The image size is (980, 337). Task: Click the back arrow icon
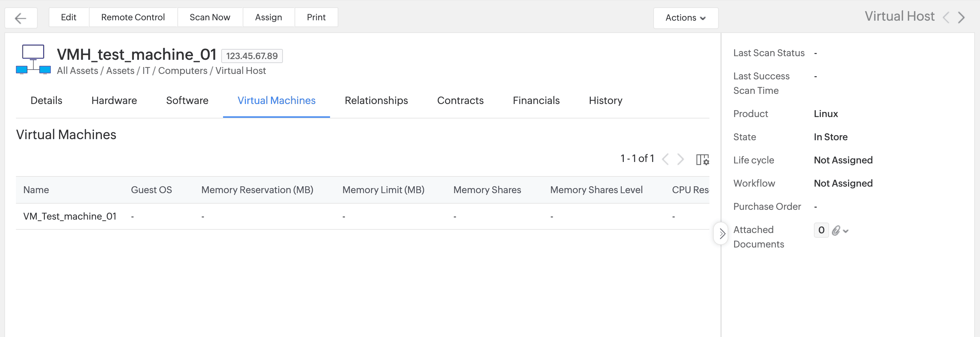[21, 18]
